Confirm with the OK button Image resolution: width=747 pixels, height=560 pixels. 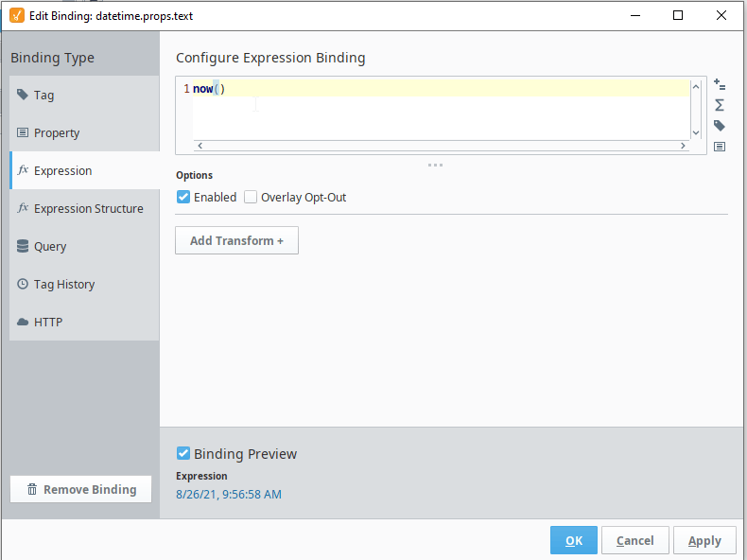click(574, 540)
